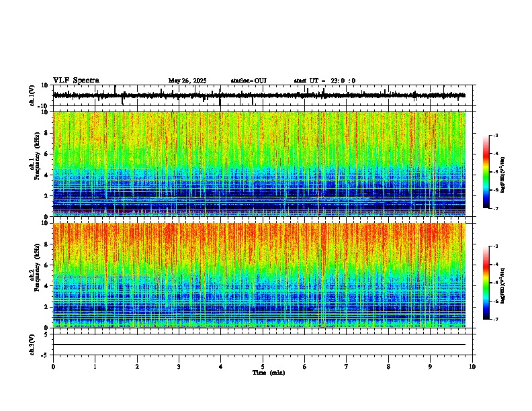
Task: Click the "8" kHz tick on ch.1 frequency axis
Action: coord(47,133)
